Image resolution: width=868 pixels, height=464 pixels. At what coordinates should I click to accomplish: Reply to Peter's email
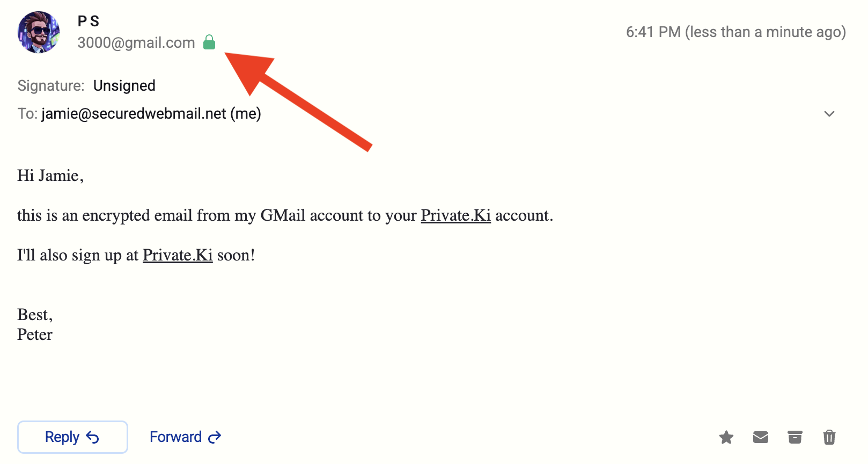(x=72, y=437)
